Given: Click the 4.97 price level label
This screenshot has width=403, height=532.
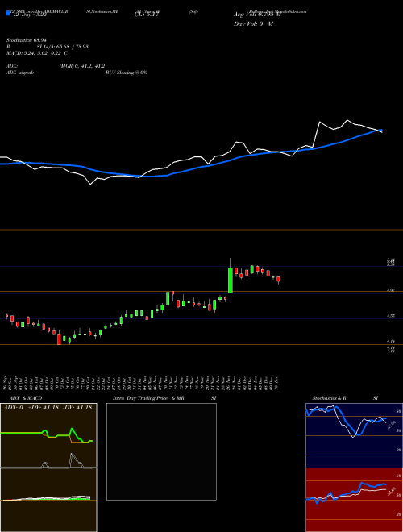Looking at the screenshot, I should click(392, 290).
